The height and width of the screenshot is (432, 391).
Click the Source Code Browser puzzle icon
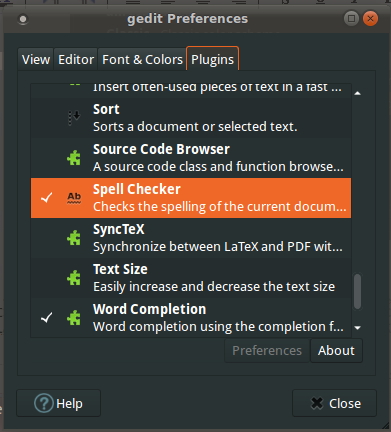point(74,158)
